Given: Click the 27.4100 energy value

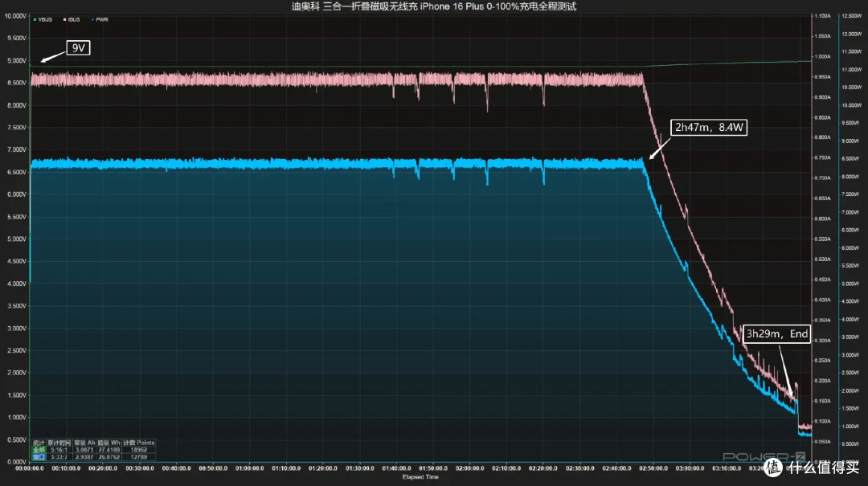Looking at the screenshot, I should (109, 450).
